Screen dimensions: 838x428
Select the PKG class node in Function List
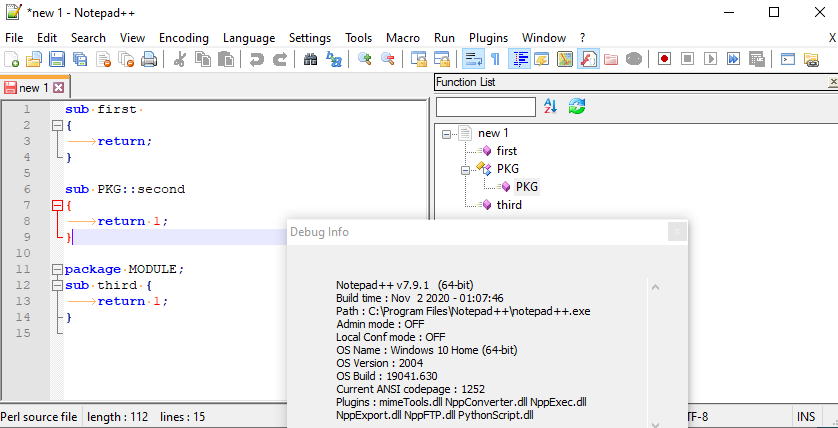(508, 169)
